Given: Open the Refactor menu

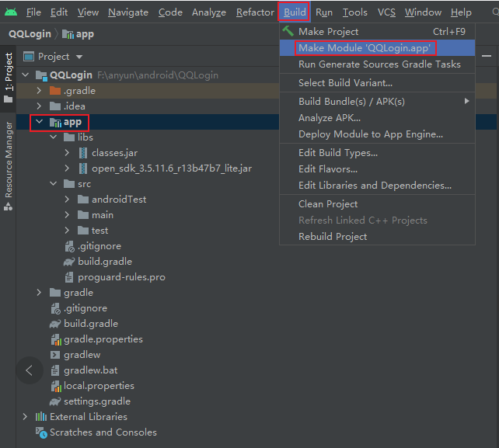Looking at the screenshot, I should pos(255,12).
